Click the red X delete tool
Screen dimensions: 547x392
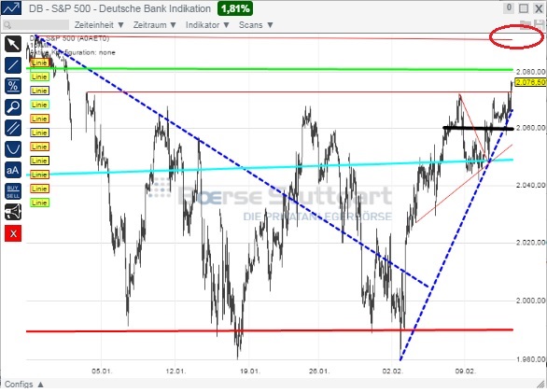[x=13, y=233]
